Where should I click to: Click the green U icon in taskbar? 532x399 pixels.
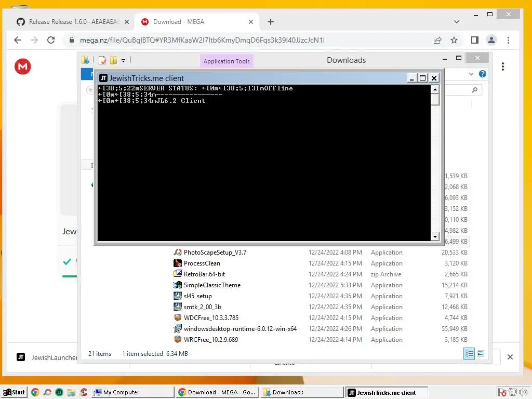coord(59,392)
